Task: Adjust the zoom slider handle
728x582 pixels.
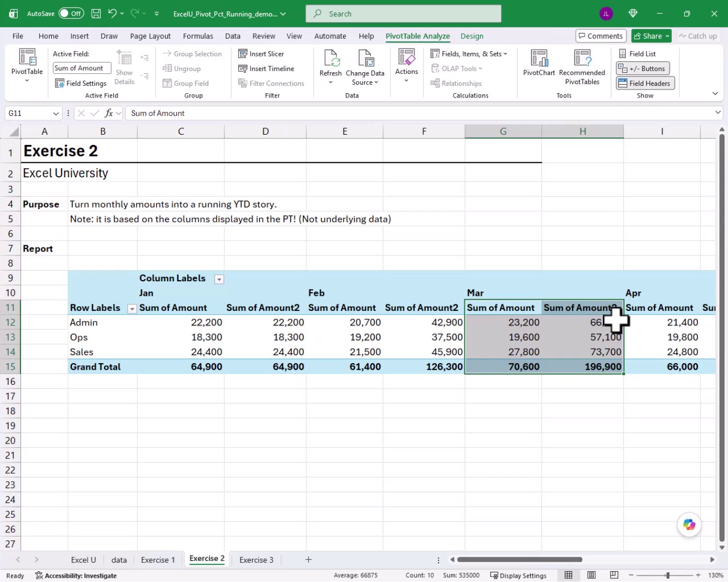Action: tap(668, 575)
